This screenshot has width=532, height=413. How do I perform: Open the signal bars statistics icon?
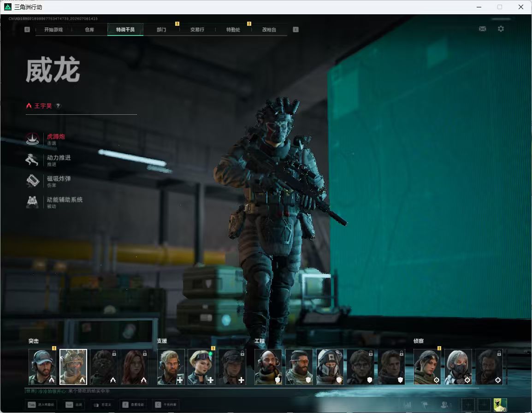407,405
